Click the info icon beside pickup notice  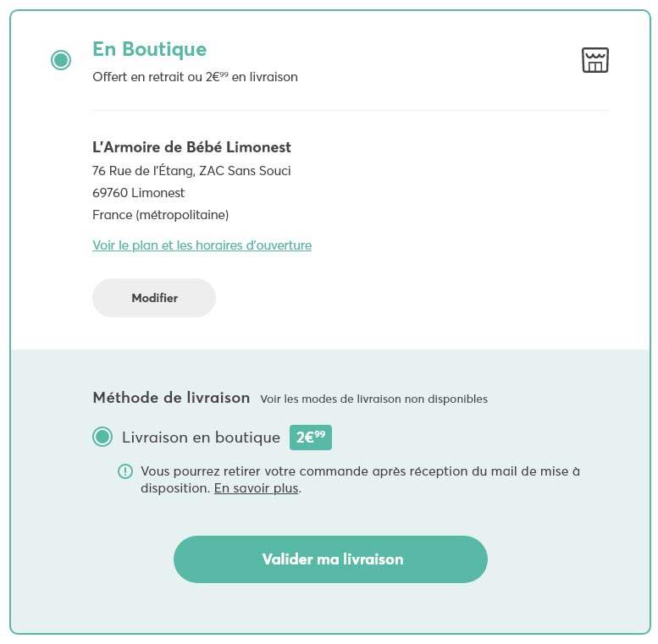(x=125, y=471)
